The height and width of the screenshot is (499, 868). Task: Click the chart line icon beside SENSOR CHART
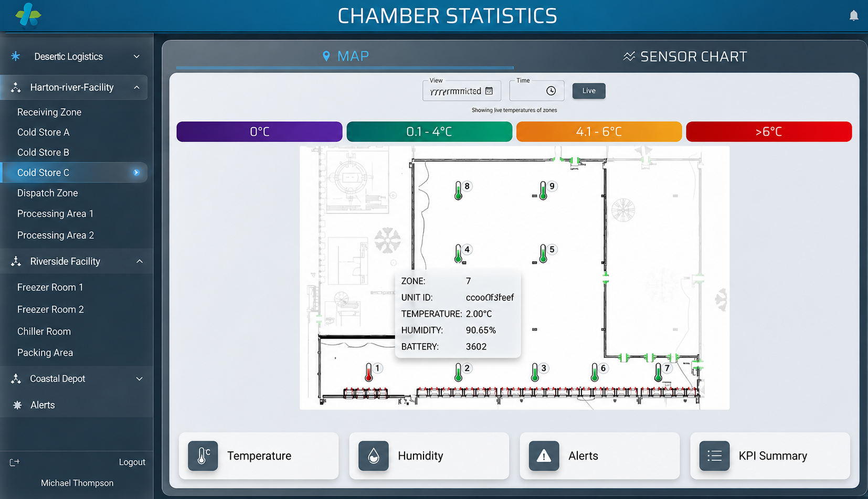coord(629,56)
